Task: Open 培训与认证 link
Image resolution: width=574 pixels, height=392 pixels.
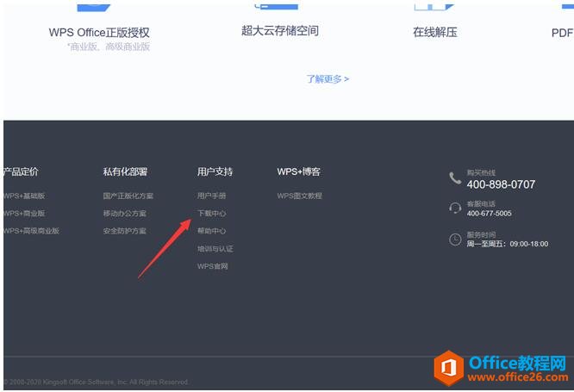Action: point(215,249)
